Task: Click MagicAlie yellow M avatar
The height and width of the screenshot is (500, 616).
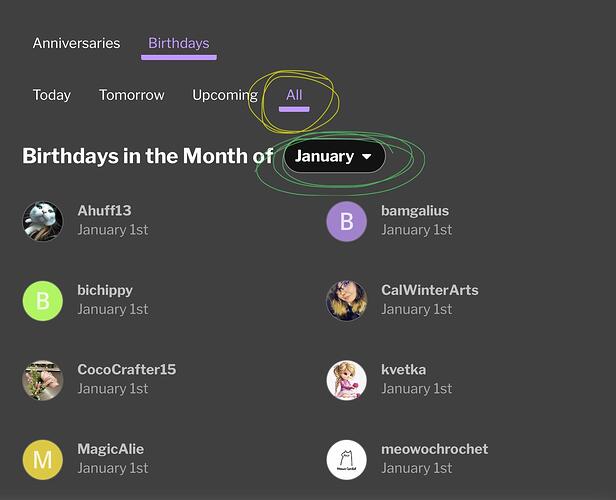Action: 42,460
